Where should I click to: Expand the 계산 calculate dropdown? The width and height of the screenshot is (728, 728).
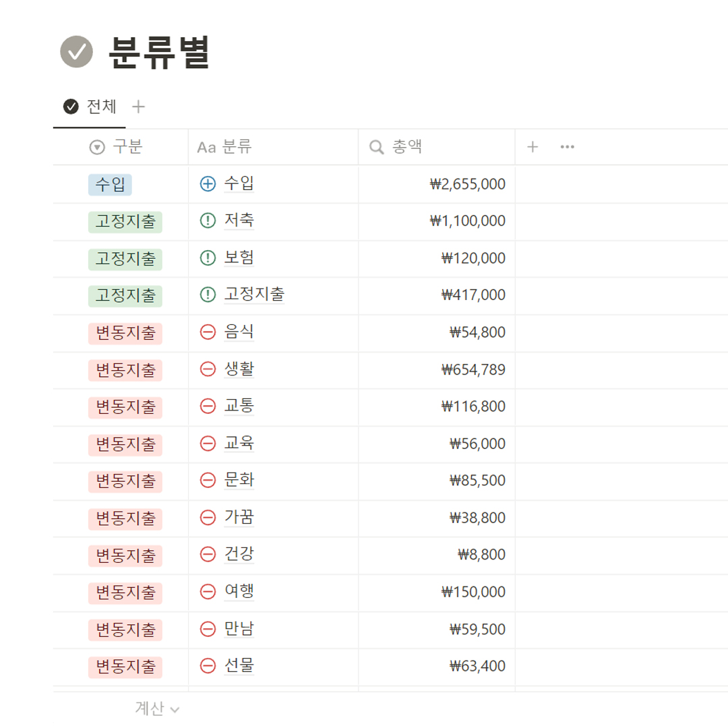(x=157, y=708)
